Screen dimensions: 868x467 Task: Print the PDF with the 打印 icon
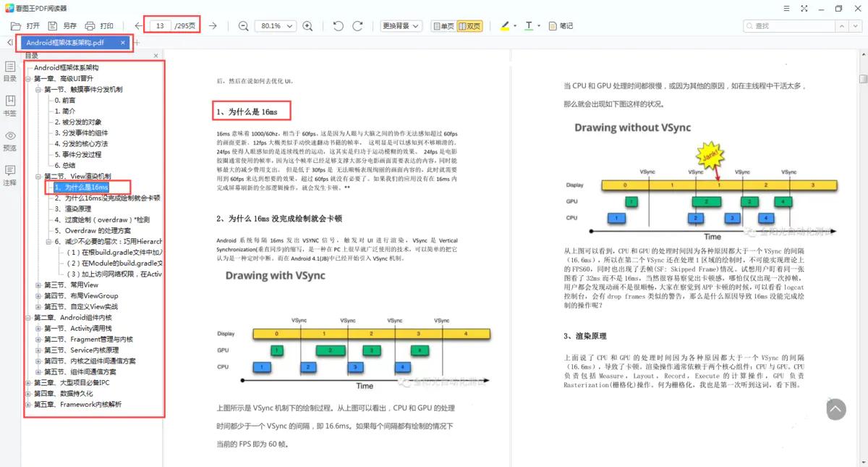(x=97, y=25)
